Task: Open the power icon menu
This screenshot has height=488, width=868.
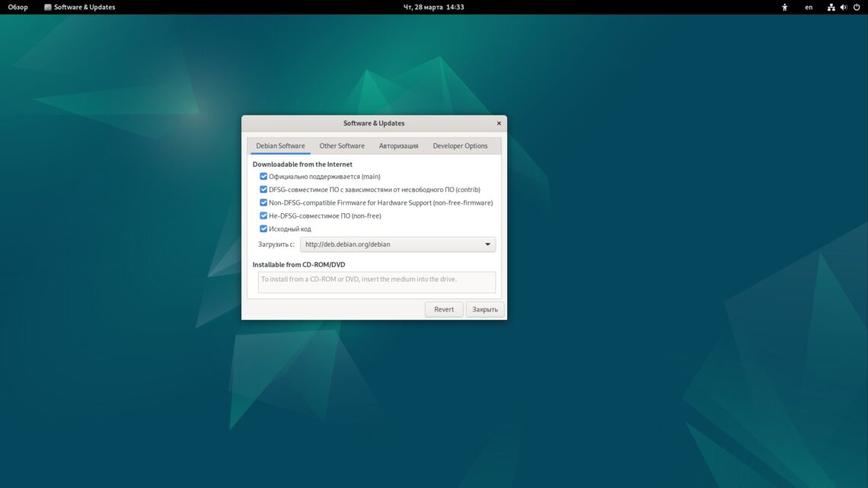Action: [856, 7]
